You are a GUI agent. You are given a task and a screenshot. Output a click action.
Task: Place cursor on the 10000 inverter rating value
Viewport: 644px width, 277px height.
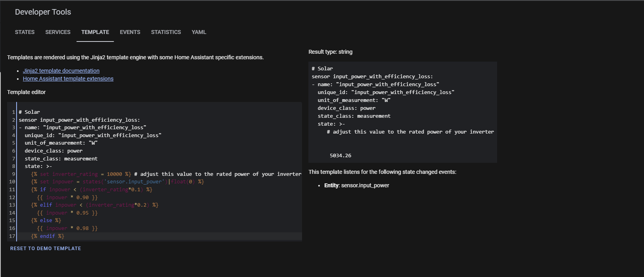pos(115,174)
